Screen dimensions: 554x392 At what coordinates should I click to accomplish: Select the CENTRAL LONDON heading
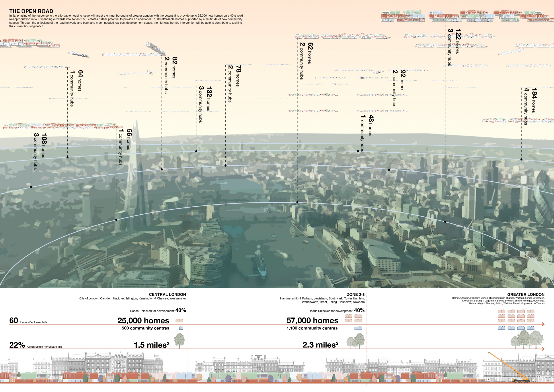[x=167, y=294]
